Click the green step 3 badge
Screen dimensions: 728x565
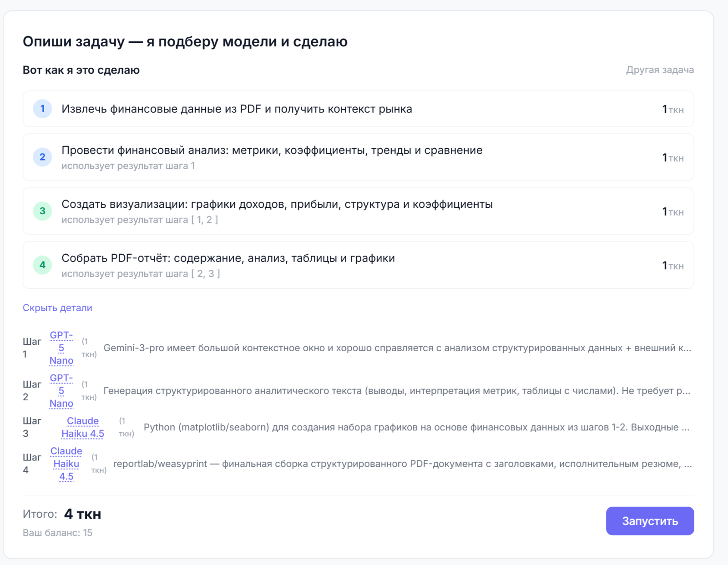pos(42,211)
